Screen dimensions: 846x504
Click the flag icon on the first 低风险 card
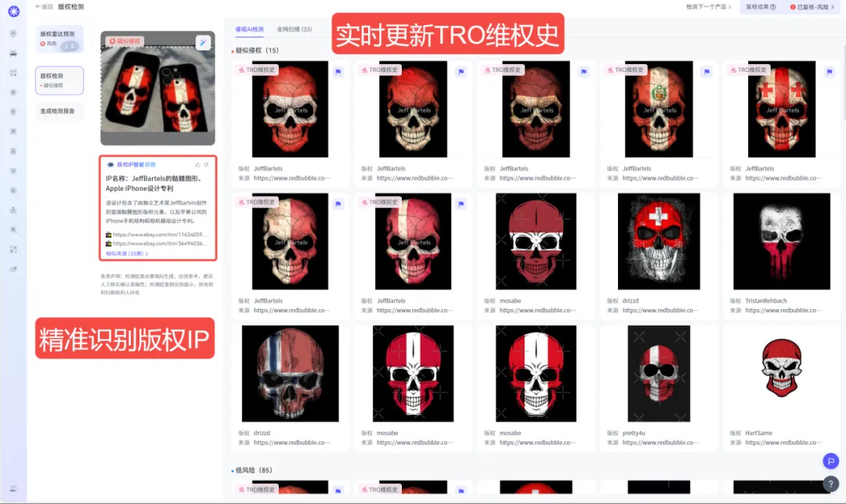click(338, 491)
